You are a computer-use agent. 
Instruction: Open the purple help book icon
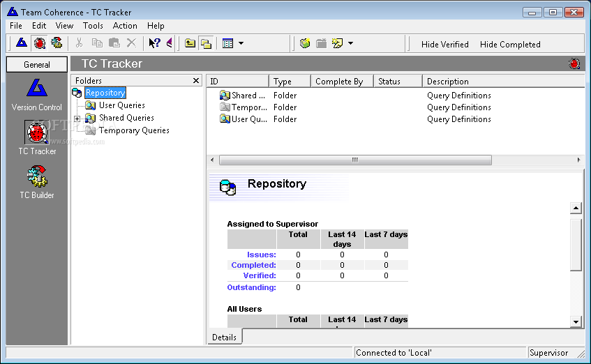coord(170,43)
